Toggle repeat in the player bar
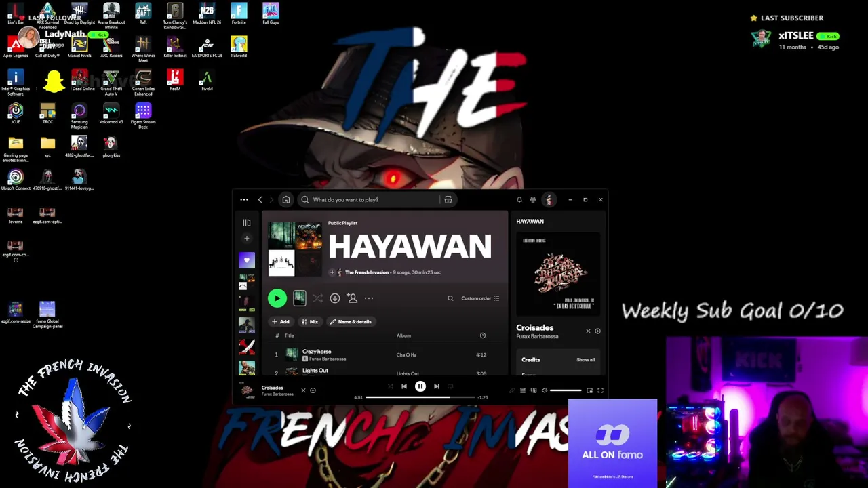Screen dimensions: 868x488 coord(450,386)
